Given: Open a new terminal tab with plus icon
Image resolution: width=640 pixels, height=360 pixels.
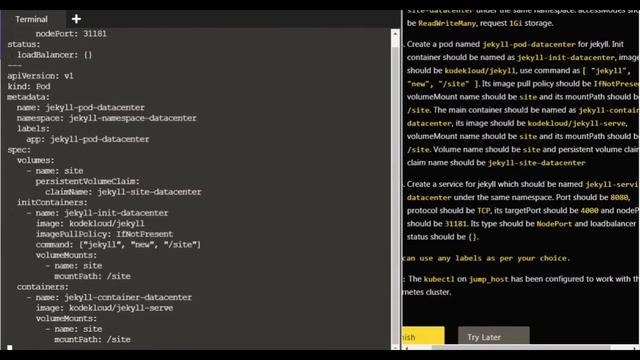Looking at the screenshot, I should [76, 19].
